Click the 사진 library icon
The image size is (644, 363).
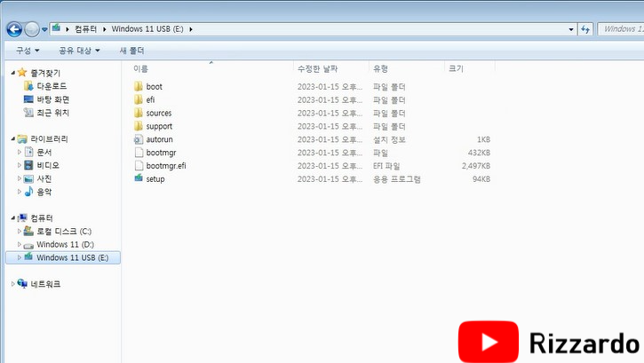coord(28,178)
